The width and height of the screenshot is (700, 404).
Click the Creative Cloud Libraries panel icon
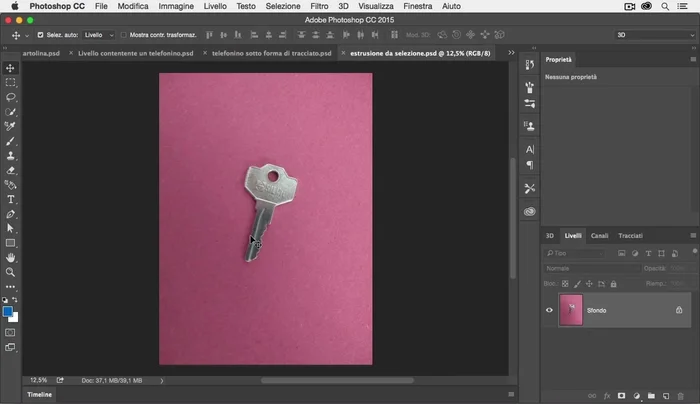530,211
